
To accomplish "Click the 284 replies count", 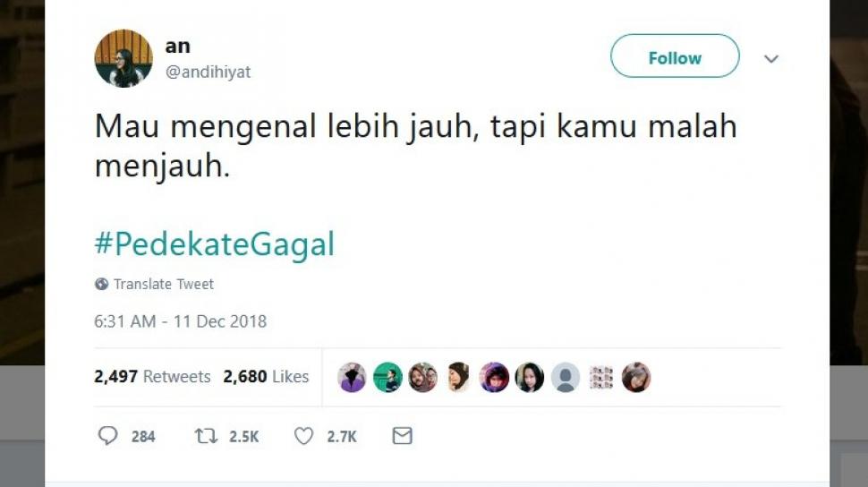I will coord(143,437).
